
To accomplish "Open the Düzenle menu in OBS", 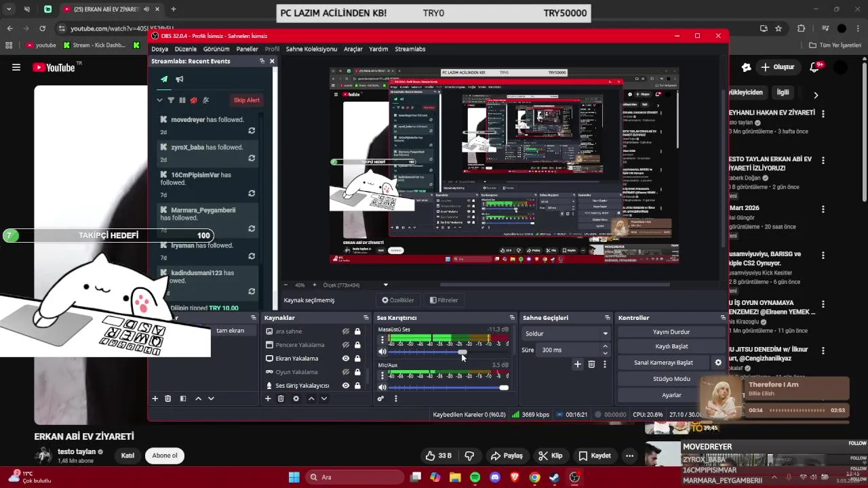I will 185,49.
